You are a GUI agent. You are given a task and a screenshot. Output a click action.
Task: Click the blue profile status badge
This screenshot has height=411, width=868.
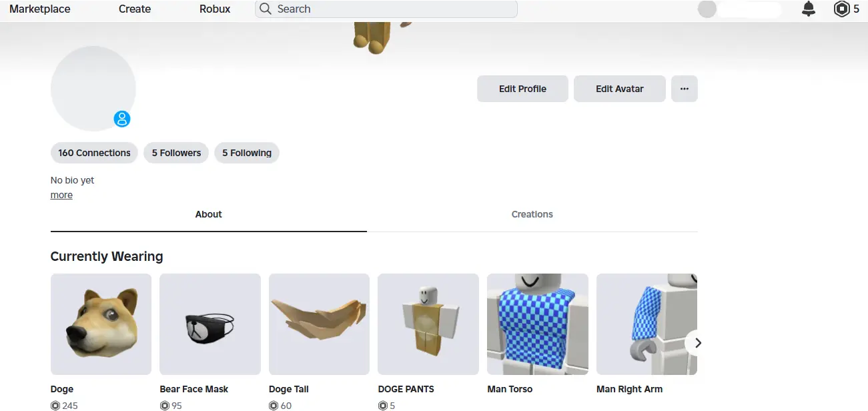click(121, 119)
